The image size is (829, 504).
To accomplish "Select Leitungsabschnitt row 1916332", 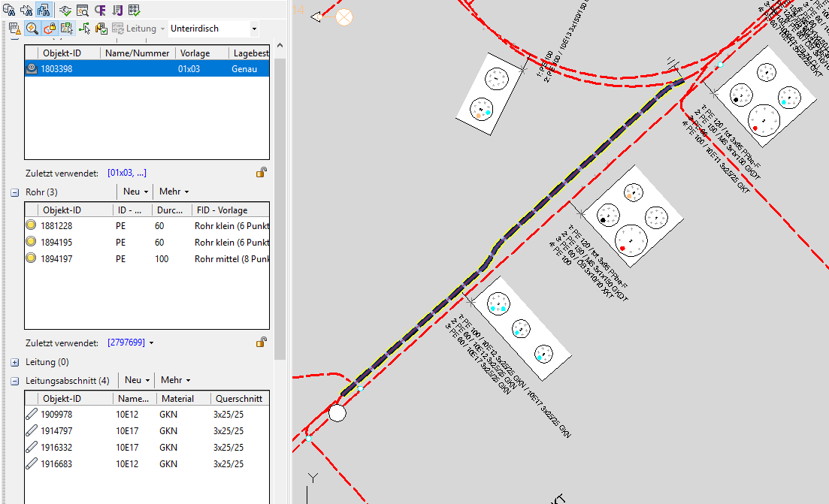I will coord(147,447).
